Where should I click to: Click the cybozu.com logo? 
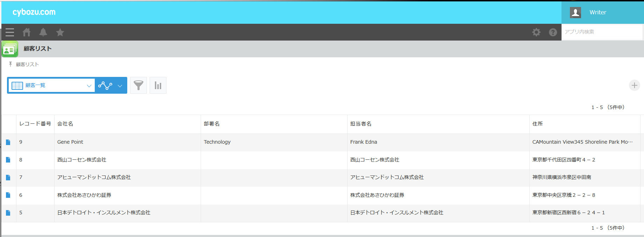pos(34,12)
